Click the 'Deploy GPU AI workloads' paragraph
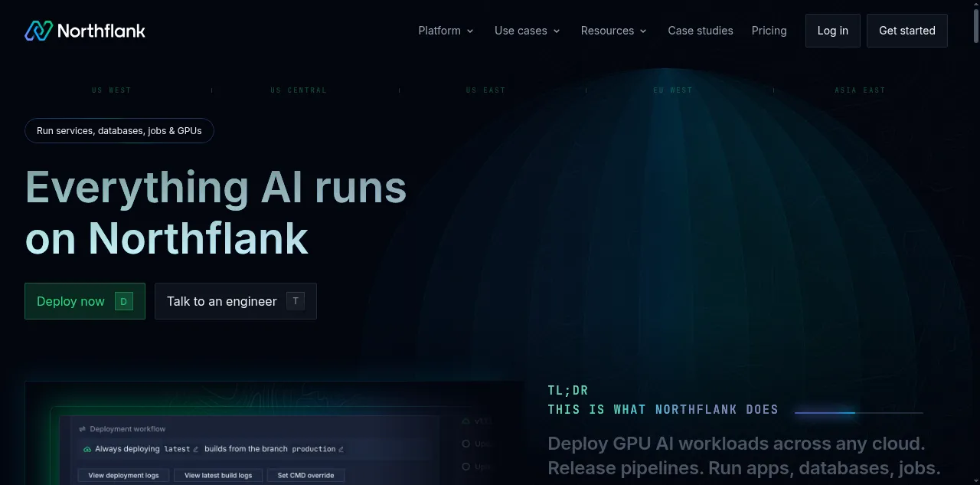This screenshot has height=485, width=980. click(744, 456)
